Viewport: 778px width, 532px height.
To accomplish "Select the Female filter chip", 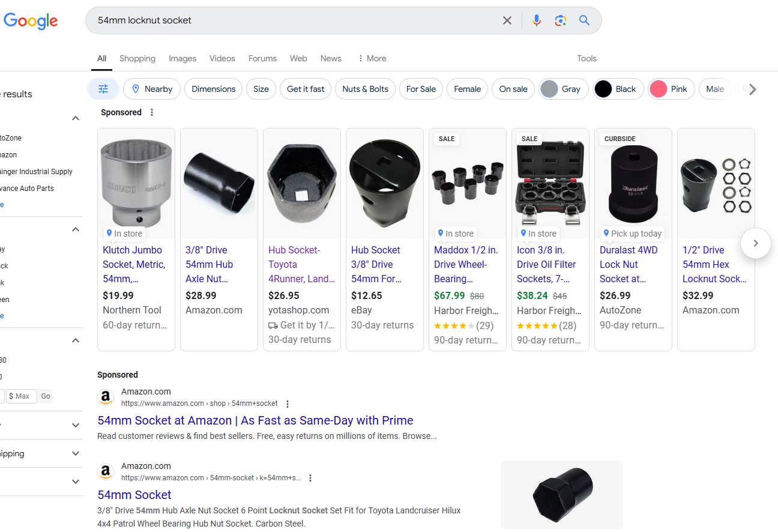I will (467, 89).
